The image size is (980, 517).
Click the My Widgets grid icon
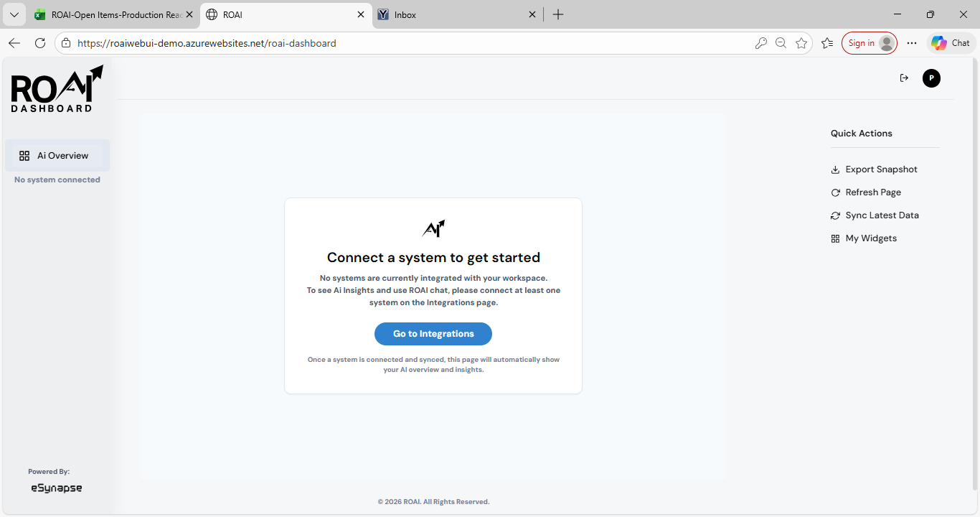coord(835,239)
